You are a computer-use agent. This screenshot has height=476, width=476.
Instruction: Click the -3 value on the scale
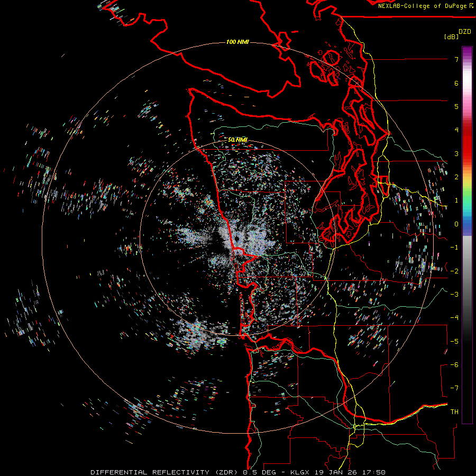click(x=454, y=295)
